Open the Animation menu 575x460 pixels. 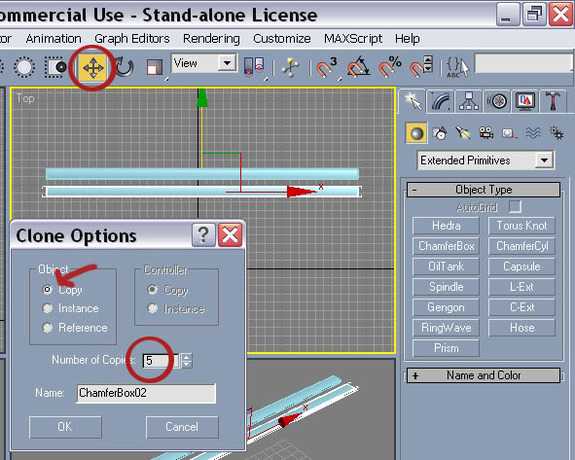(x=53, y=39)
